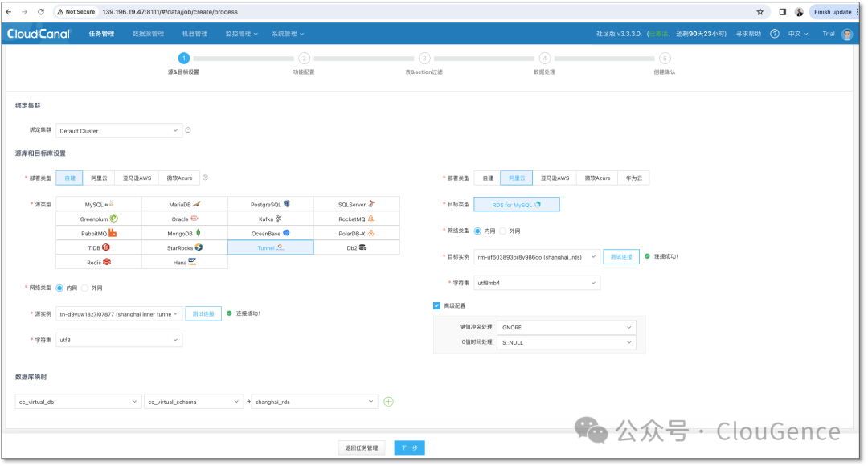The height and width of the screenshot is (466, 868).
Task: Select Db2 source type
Action: click(357, 247)
